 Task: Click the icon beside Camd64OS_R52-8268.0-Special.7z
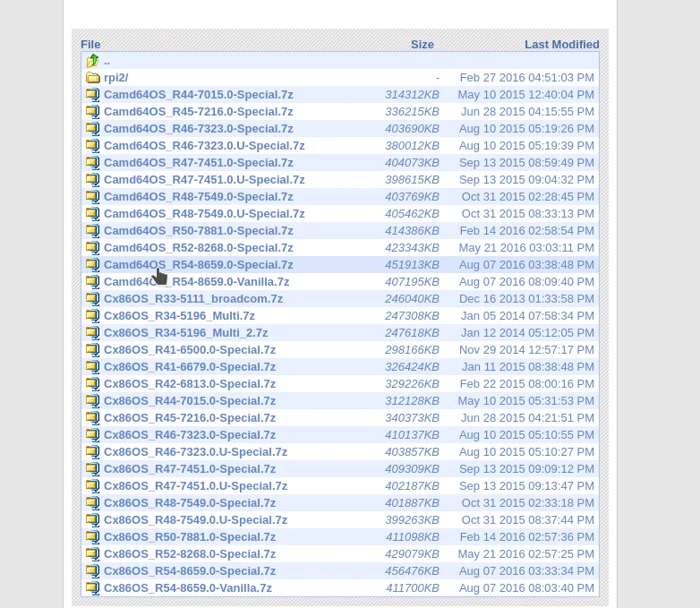(93, 247)
